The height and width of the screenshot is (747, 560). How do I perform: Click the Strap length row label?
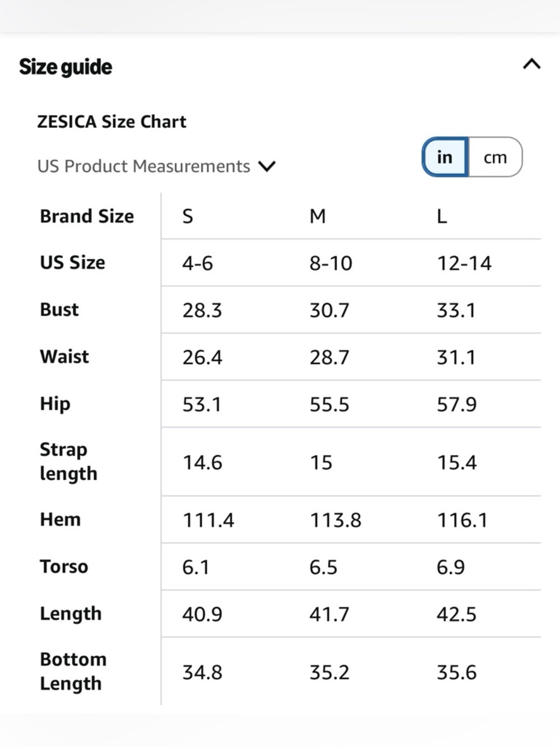click(x=68, y=462)
